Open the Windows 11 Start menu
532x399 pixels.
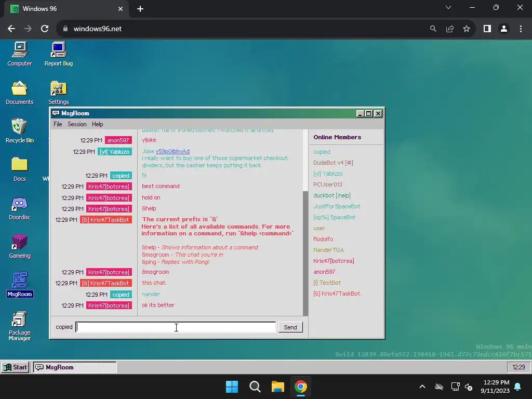[x=232, y=387]
